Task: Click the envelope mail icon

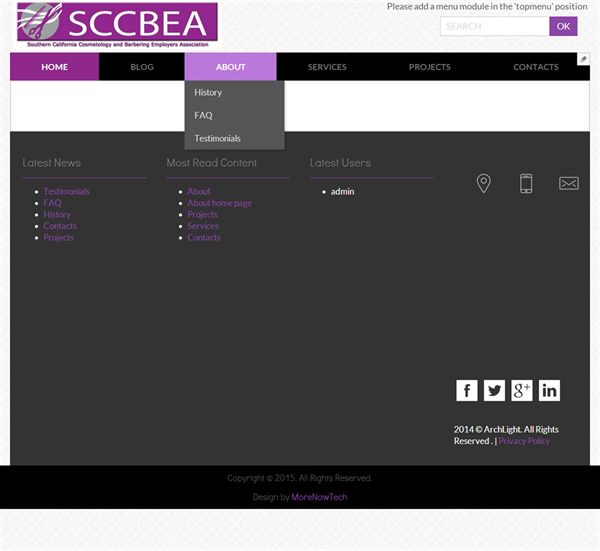Action: pos(568,183)
